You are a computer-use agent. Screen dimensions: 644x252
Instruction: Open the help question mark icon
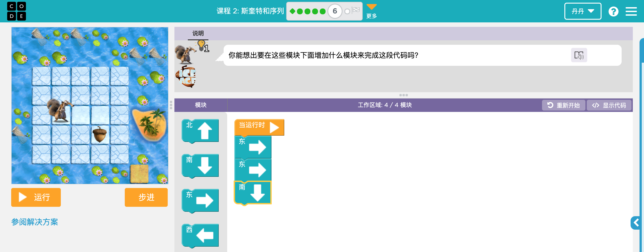613,11
